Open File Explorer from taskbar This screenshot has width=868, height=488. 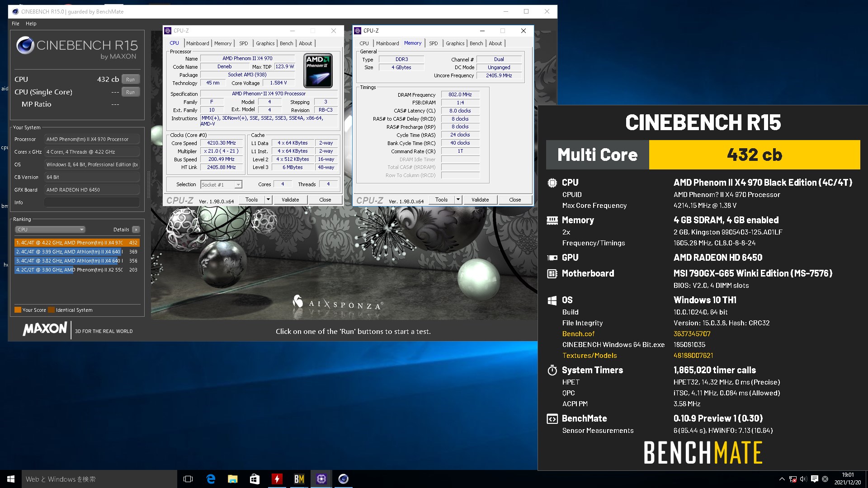click(x=232, y=479)
